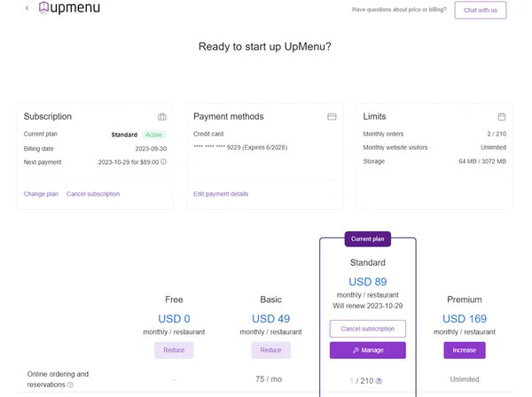This screenshot has height=397, width=532.
Task: Click the Monthly orders value 2 / 210
Action: click(x=497, y=134)
